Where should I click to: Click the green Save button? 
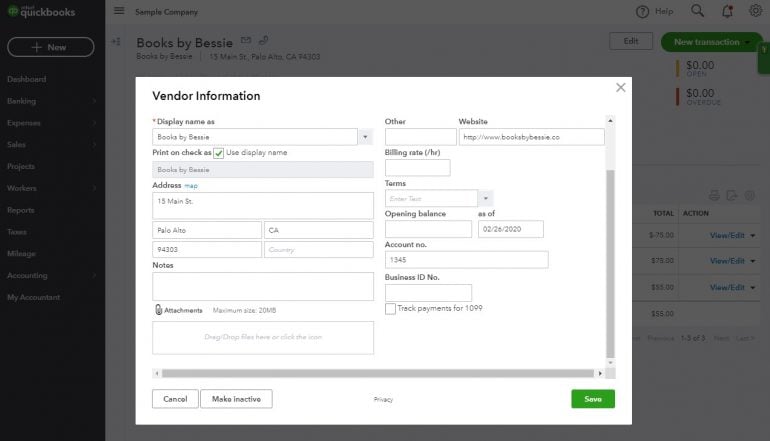point(593,398)
